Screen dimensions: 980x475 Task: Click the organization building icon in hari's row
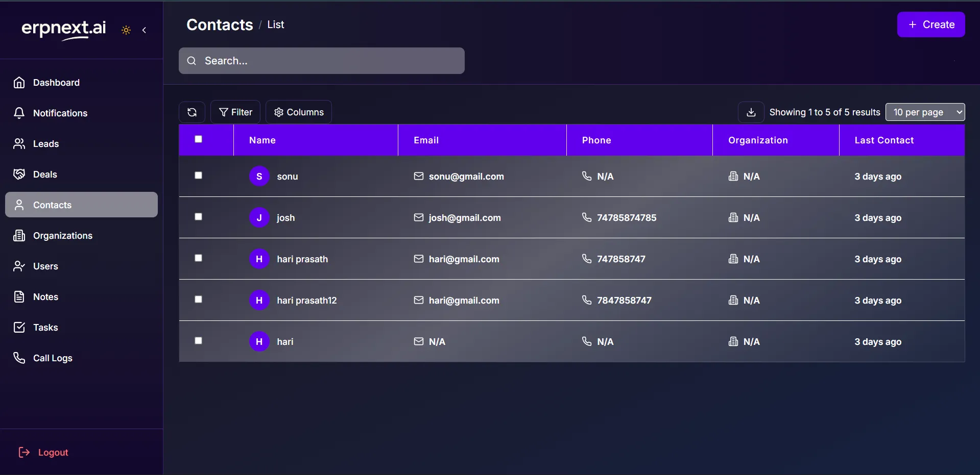click(733, 341)
